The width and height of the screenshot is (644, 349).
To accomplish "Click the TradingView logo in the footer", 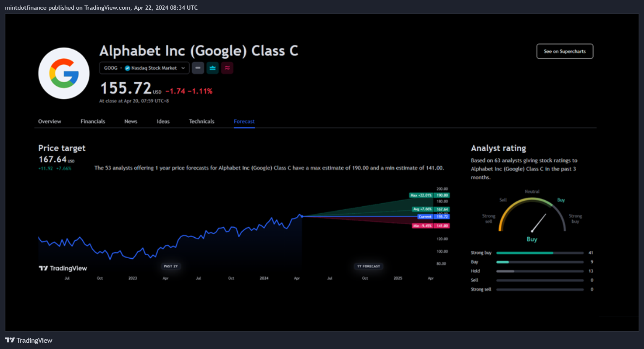I will click(x=29, y=340).
